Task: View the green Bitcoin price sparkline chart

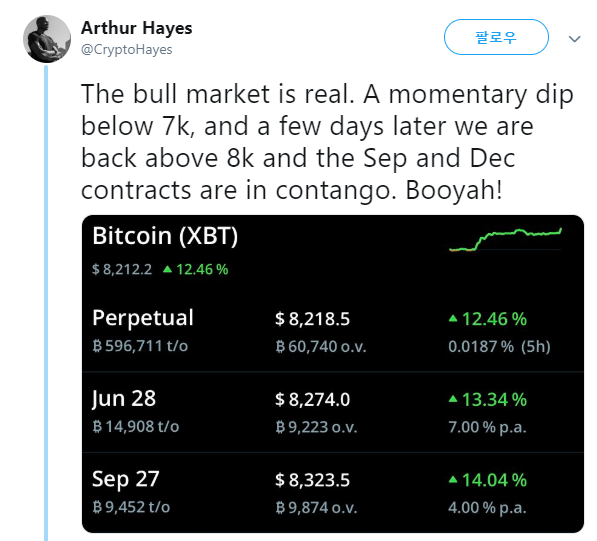Action: tap(505, 239)
